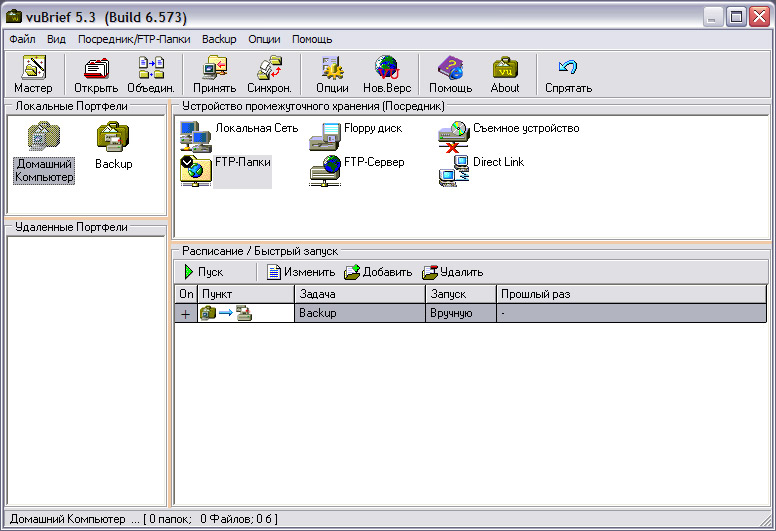Screen dimensions: 776x531
Task: Choose the Локальная Сеть device icon
Action: point(195,137)
